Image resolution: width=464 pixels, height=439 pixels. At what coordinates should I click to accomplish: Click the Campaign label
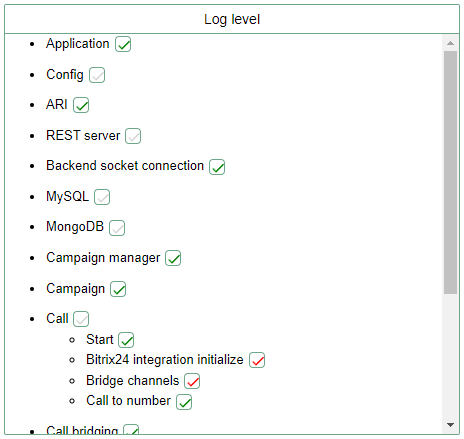coord(76,289)
